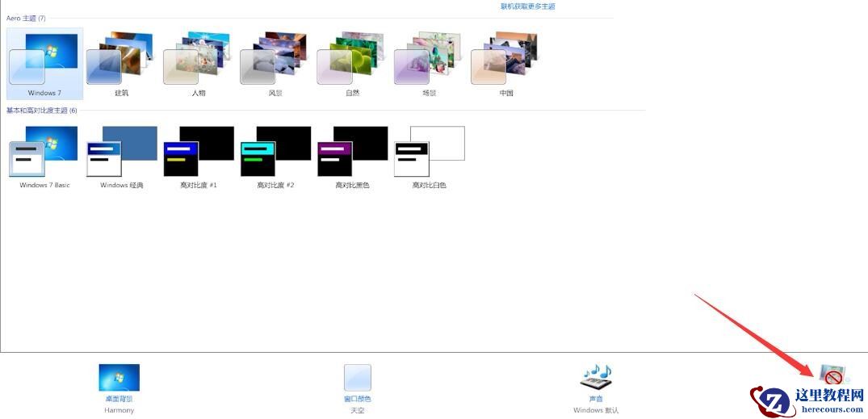
Task: Open 窗口颜色 window color settings
Action: 357,388
